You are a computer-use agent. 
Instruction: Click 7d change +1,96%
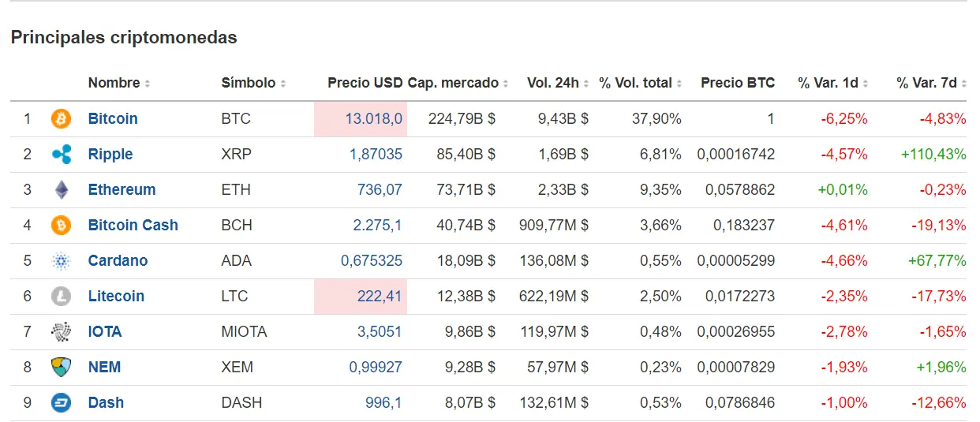click(x=941, y=368)
